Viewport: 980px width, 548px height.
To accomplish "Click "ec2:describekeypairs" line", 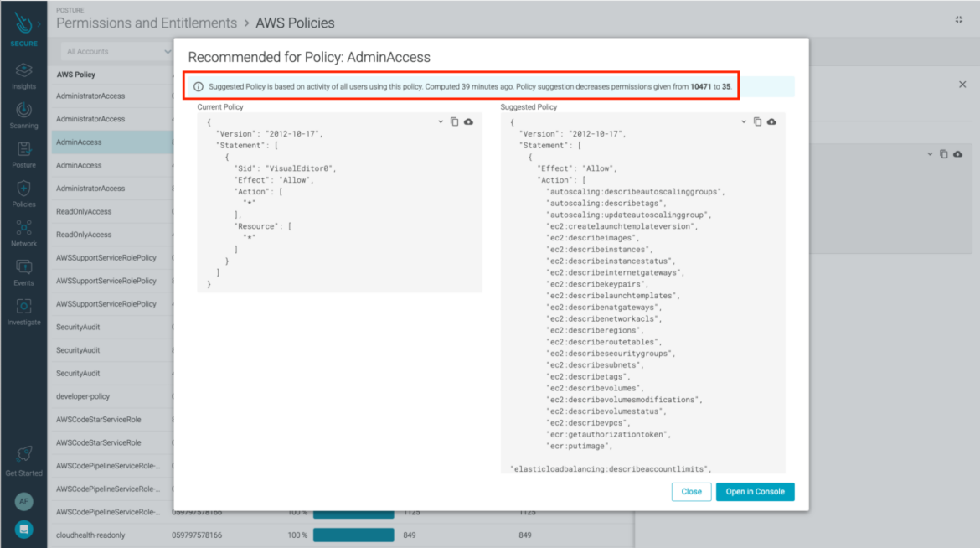I will click(x=597, y=284).
